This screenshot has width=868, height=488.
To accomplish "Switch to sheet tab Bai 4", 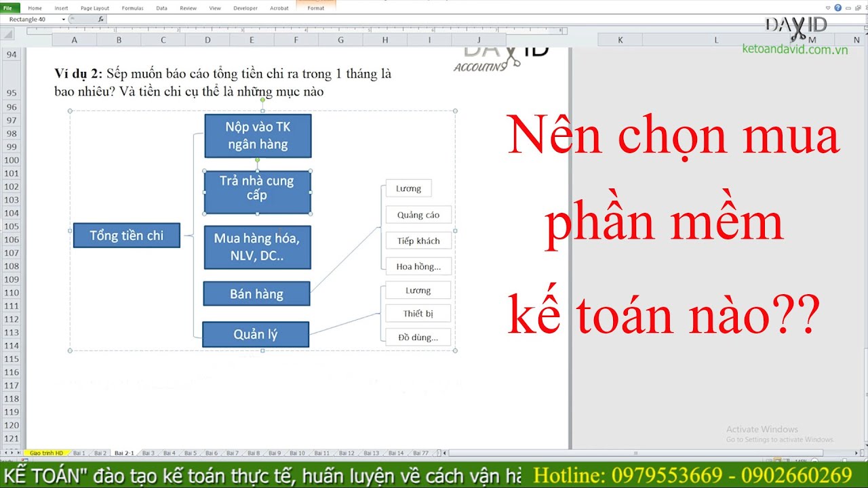I will (169, 453).
